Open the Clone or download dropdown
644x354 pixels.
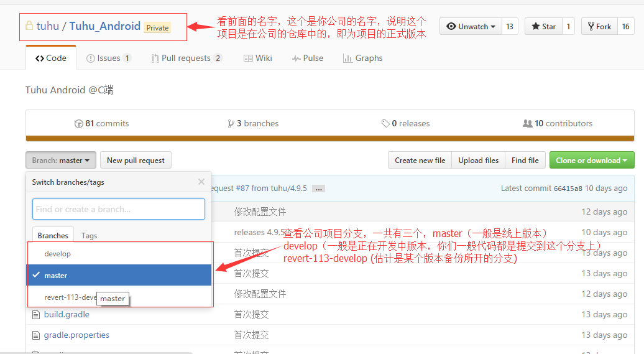pos(592,160)
